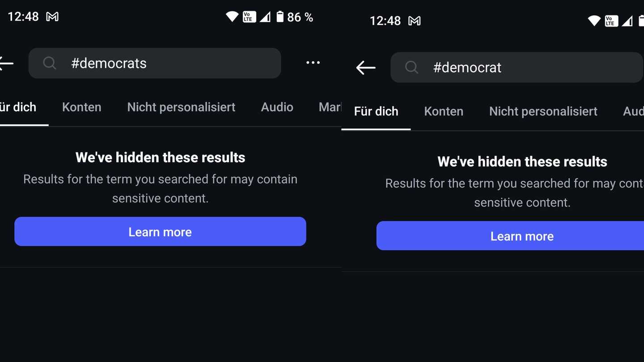Open three-dot more options menu
The image size is (644, 362).
point(313,63)
